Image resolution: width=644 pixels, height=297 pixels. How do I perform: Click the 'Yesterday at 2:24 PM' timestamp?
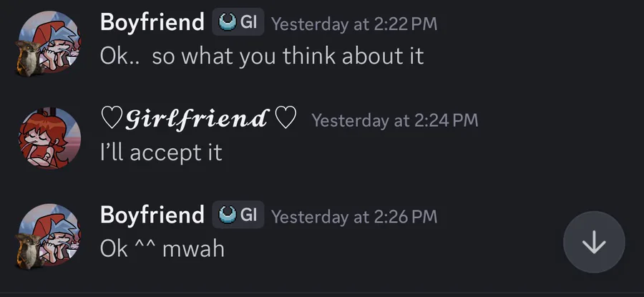(x=394, y=120)
